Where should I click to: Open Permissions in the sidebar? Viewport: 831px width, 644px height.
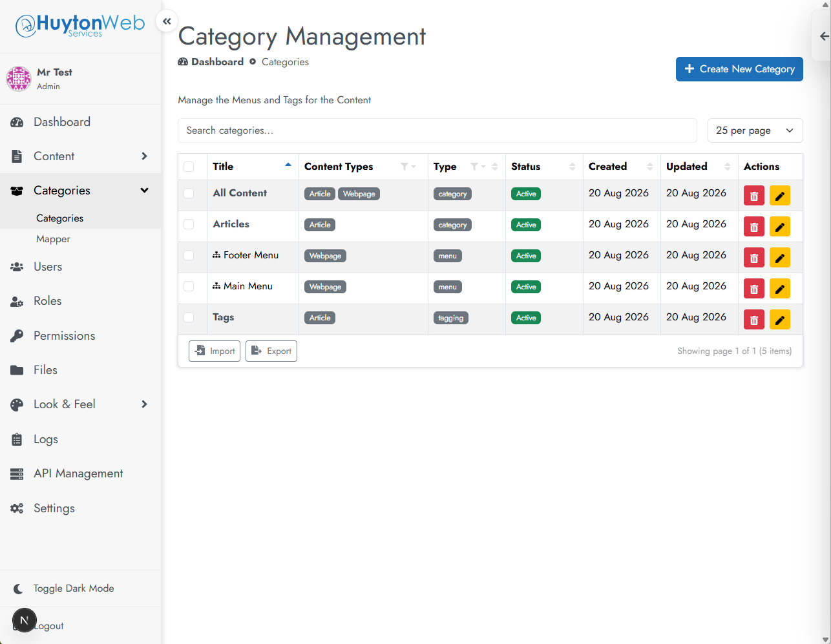point(81,336)
